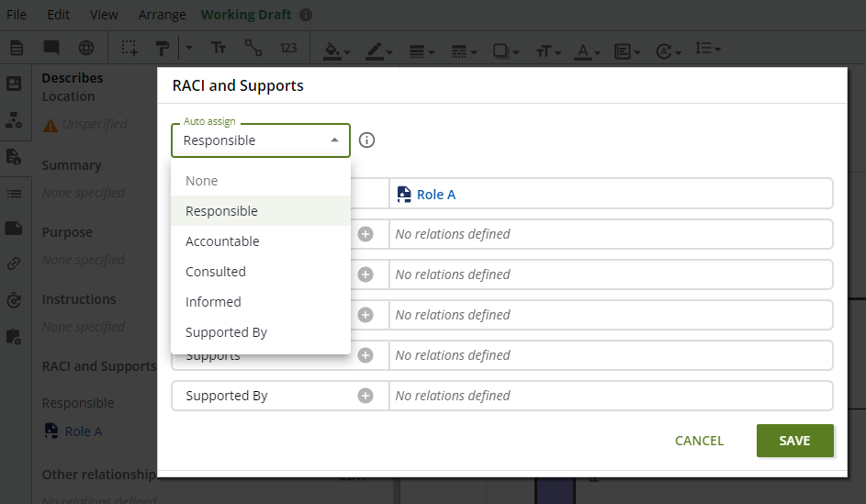
Task: Select the Informed option in the list
Action: point(213,302)
